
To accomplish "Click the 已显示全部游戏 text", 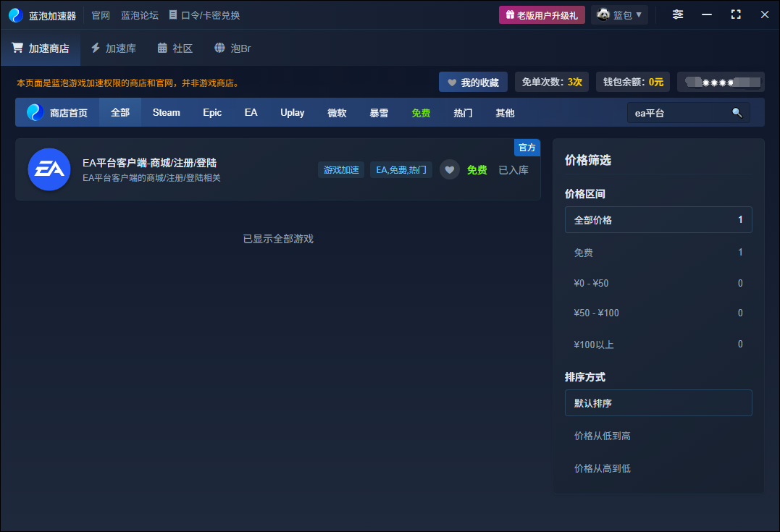I will click(278, 239).
